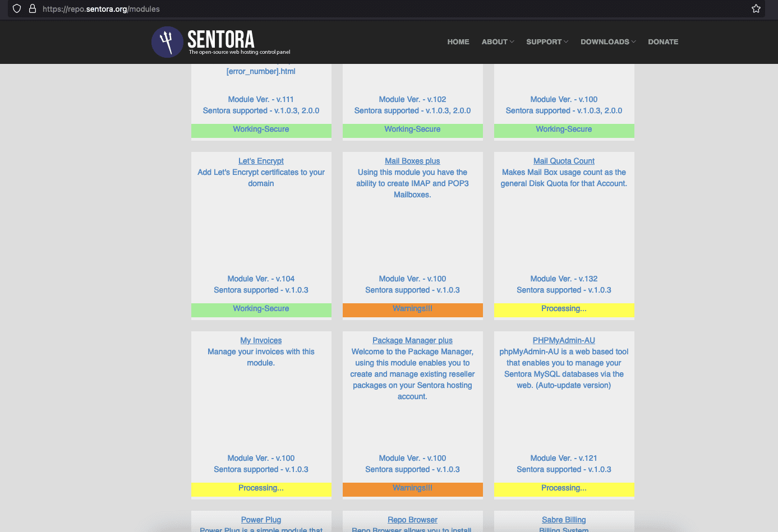Screen dimensions: 778x532
Task: Open the DOWNLOADS dropdown menu
Action: (x=608, y=42)
